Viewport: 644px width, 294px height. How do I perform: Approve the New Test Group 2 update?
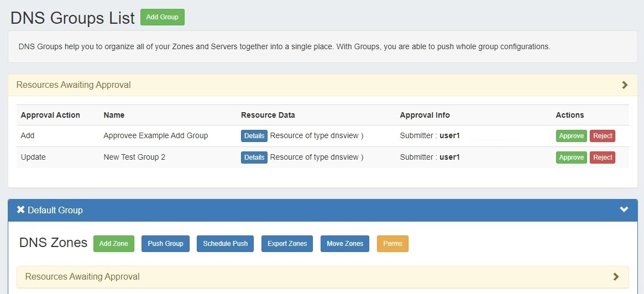pyautogui.click(x=571, y=158)
